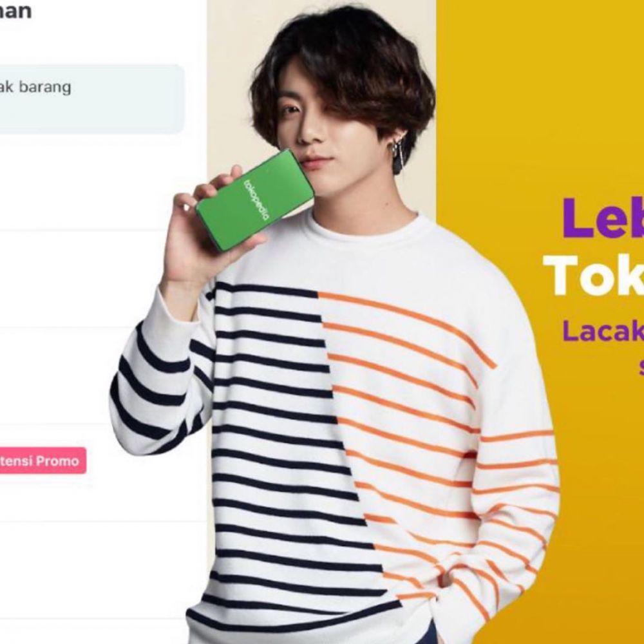Click the dangling black earring
Viewport: 644px width, 644px height.
397,157
